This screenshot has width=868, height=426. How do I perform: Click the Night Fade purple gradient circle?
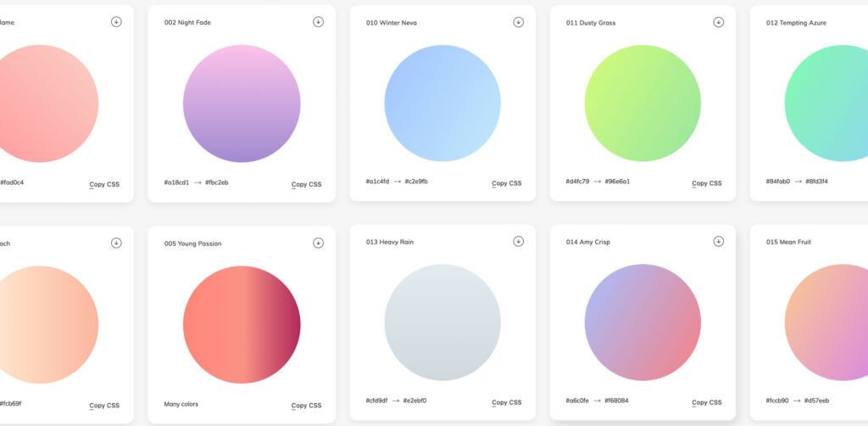point(242,104)
